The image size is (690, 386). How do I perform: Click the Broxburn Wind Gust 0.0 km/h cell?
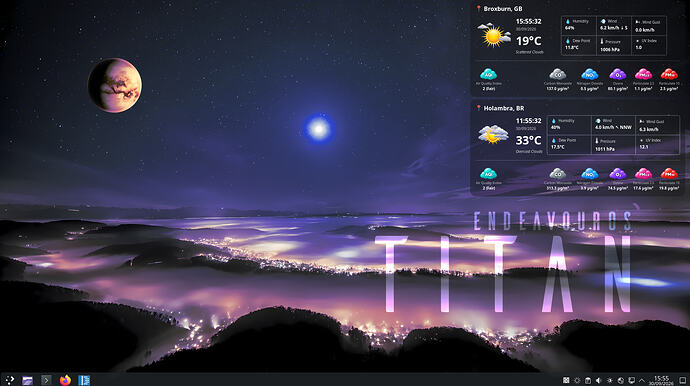click(x=649, y=26)
